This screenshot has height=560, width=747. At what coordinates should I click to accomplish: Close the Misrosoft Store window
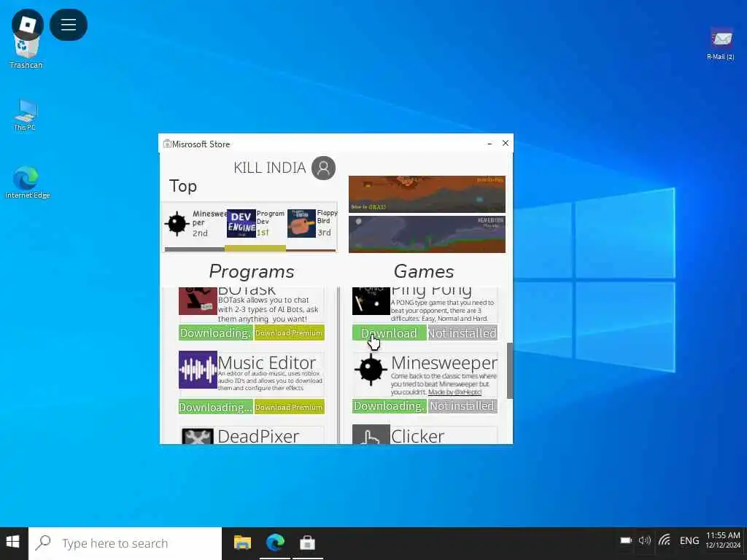506,143
